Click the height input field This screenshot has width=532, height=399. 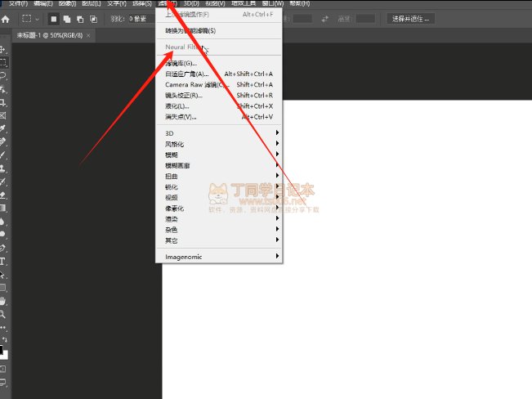click(365, 19)
